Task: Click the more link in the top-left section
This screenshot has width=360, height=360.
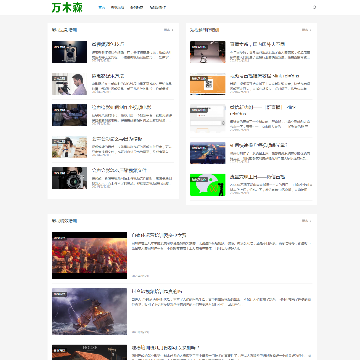Action: coord(168,30)
